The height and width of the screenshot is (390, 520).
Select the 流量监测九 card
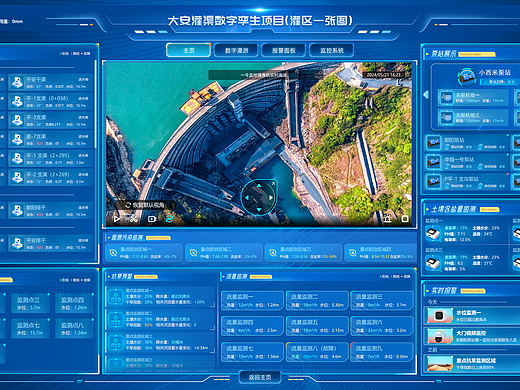tap(382, 352)
